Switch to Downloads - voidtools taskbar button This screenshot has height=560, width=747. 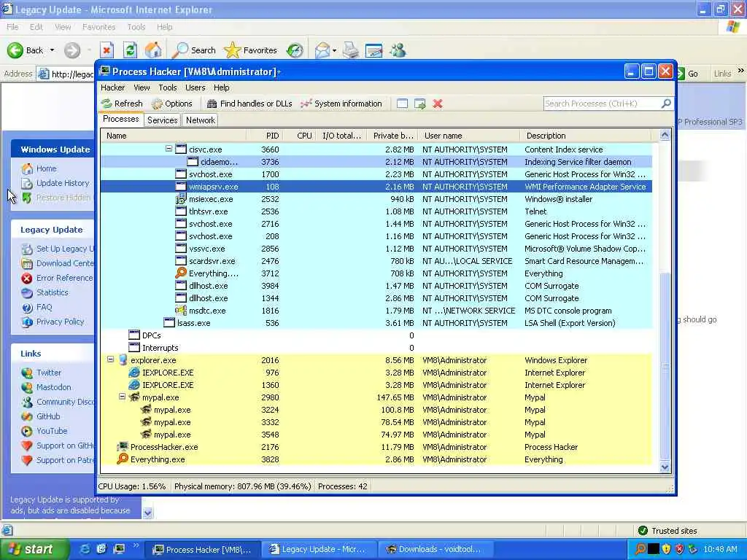(435, 550)
